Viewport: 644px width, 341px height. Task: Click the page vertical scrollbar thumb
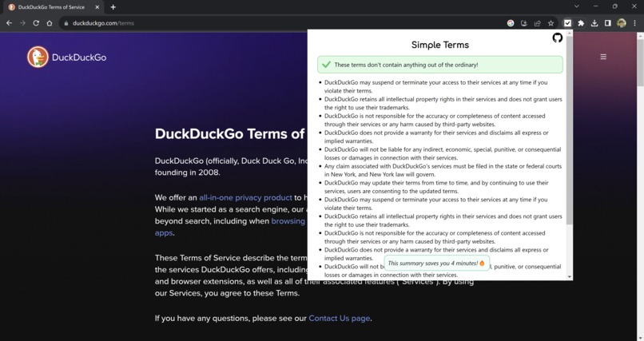point(640,63)
